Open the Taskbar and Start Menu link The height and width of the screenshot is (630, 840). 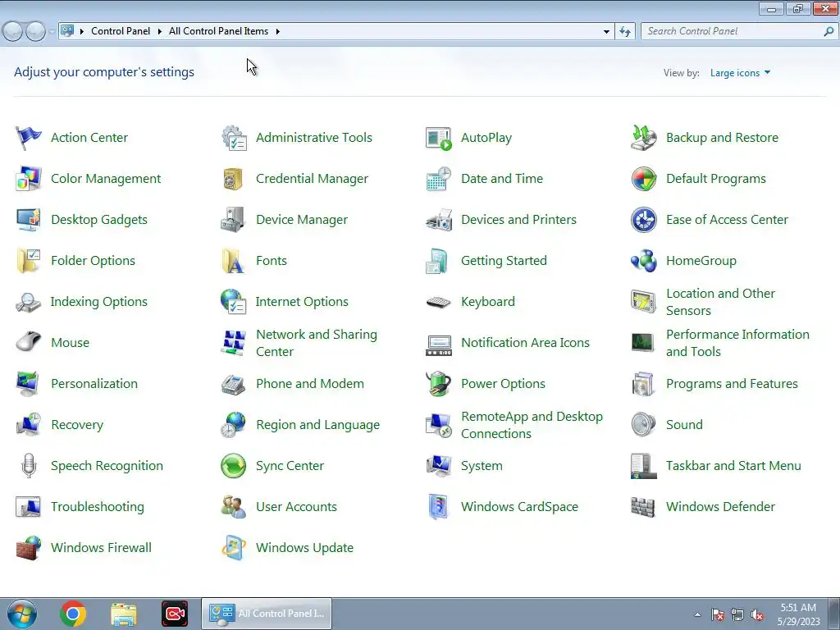(733, 466)
